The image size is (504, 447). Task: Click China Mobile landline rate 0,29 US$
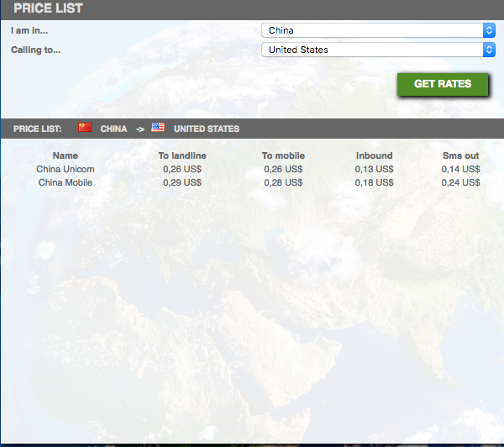[182, 182]
